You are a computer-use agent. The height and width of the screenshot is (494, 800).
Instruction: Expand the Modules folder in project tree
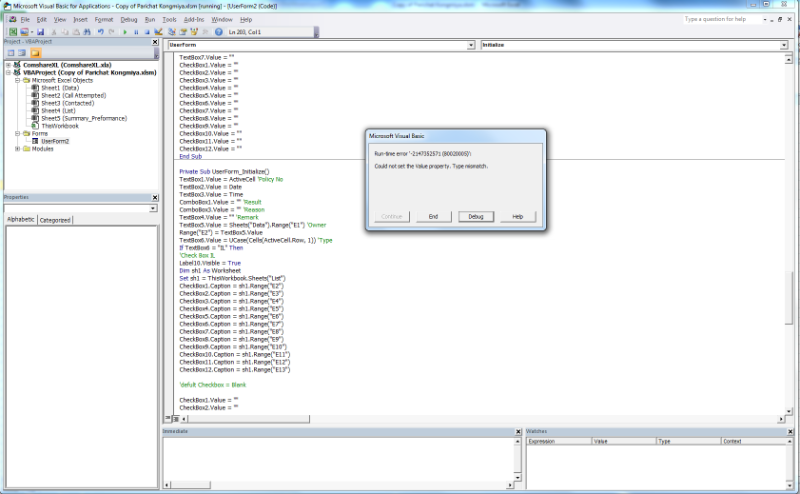[18, 149]
